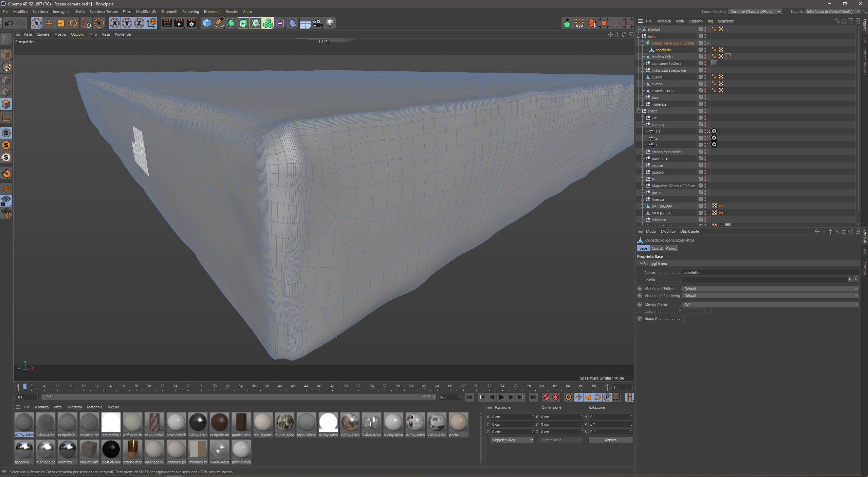
Task: Click the light bulb Light icon
Action: click(x=330, y=23)
